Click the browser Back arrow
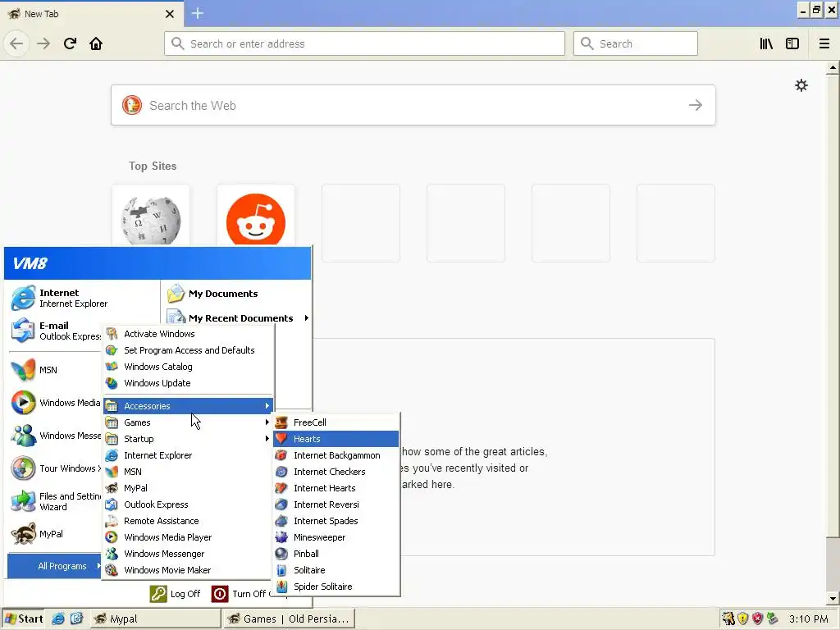Screen dimensions: 840x630 (x=16, y=43)
